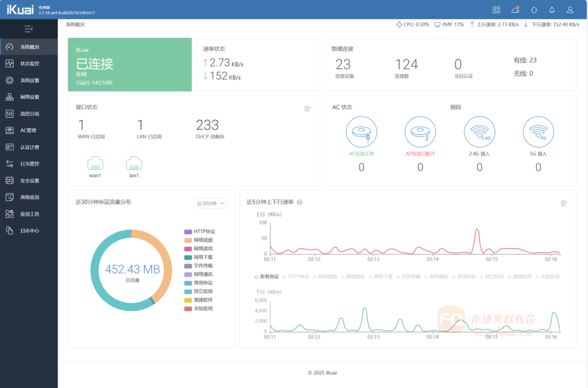This screenshot has width=588, height=388.
Task: Click the lan1 port icon
Action: 134,164
